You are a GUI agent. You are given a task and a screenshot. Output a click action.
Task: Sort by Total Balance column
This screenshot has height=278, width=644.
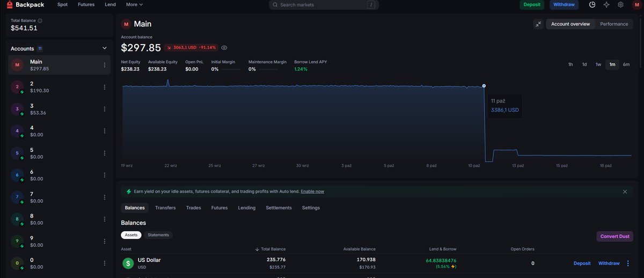pos(270,249)
